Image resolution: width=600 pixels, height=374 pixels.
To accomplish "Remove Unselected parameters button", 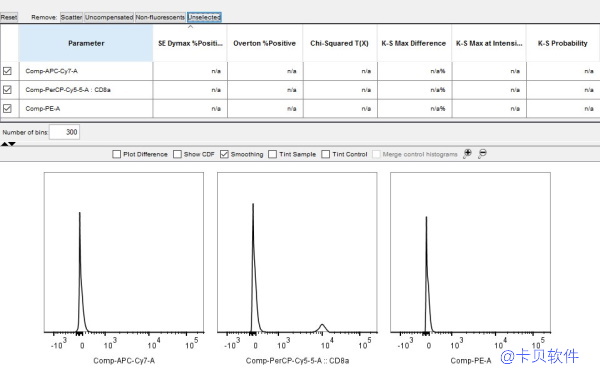I will pos(204,17).
